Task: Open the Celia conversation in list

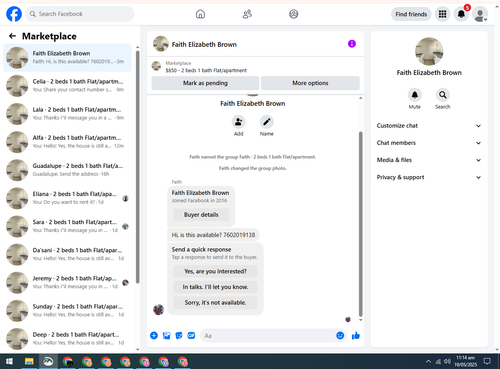Action: 67,86
